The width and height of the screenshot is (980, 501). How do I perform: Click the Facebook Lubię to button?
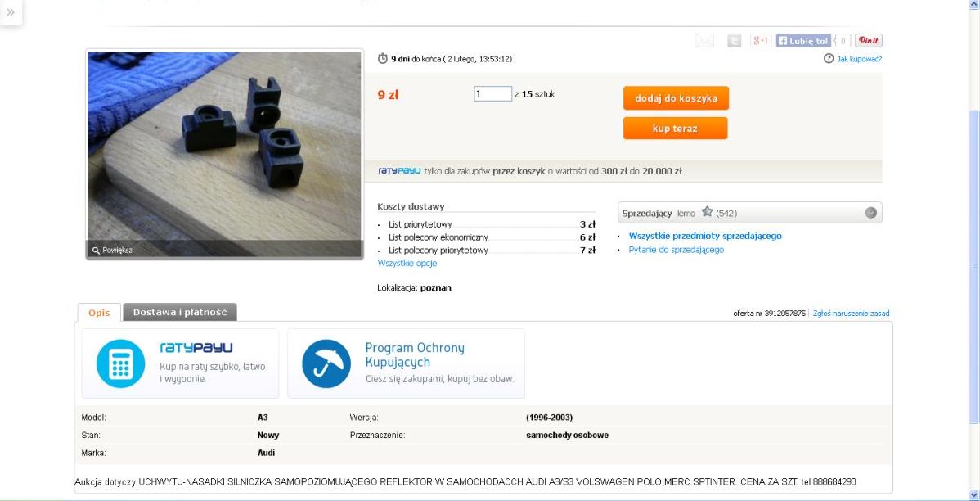click(x=804, y=41)
